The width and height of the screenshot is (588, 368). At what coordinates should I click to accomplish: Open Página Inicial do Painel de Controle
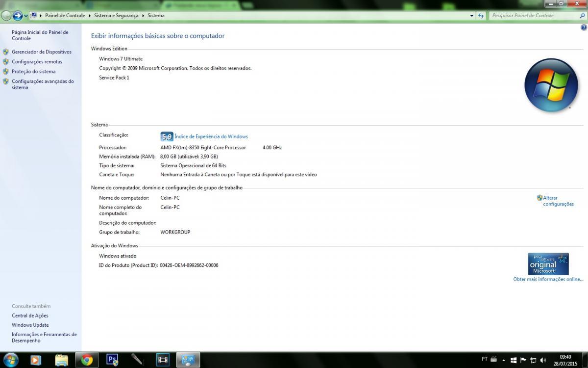(40, 35)
